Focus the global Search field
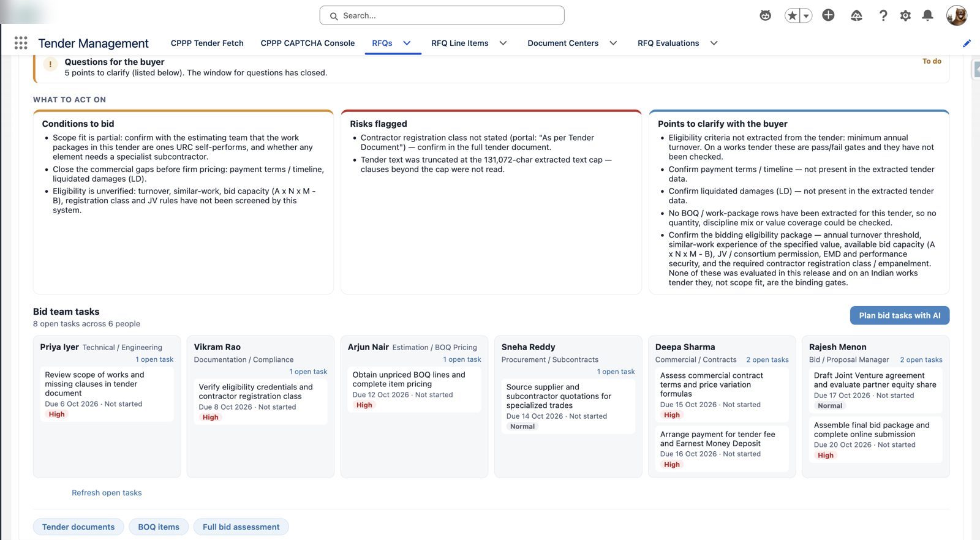The width and height of the screenshot is (980, 540). 442,15
